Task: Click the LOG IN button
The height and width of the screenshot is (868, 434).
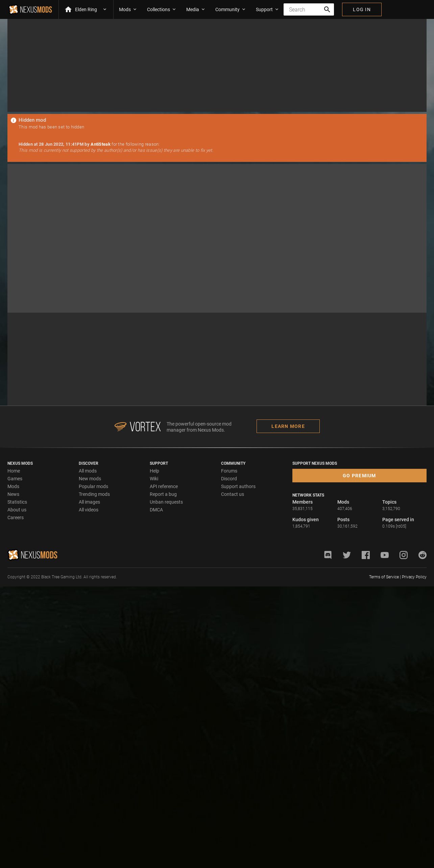Action: coord(362,9)
